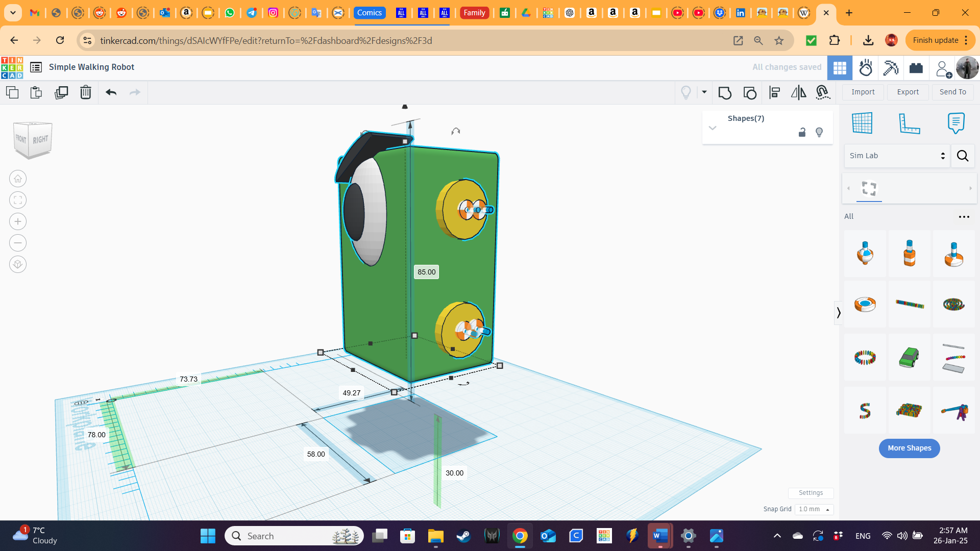Activate the Mirror tool
The width and height of the screenshot is (980, 551).
click(798, 93)
